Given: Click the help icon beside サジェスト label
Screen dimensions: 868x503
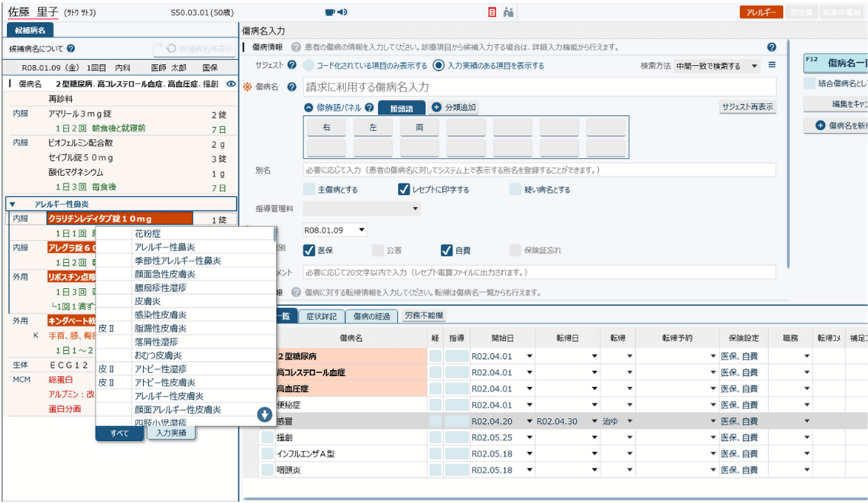Looking at the screenshot, I should (x=291, y=66).
